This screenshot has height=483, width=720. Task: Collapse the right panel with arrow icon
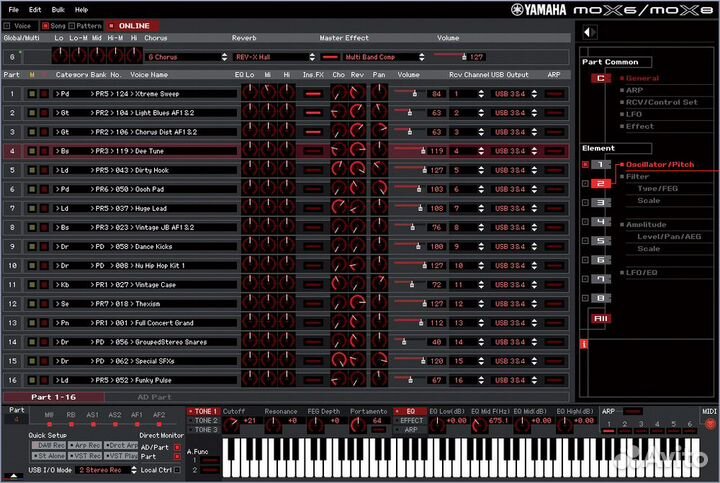590,32
